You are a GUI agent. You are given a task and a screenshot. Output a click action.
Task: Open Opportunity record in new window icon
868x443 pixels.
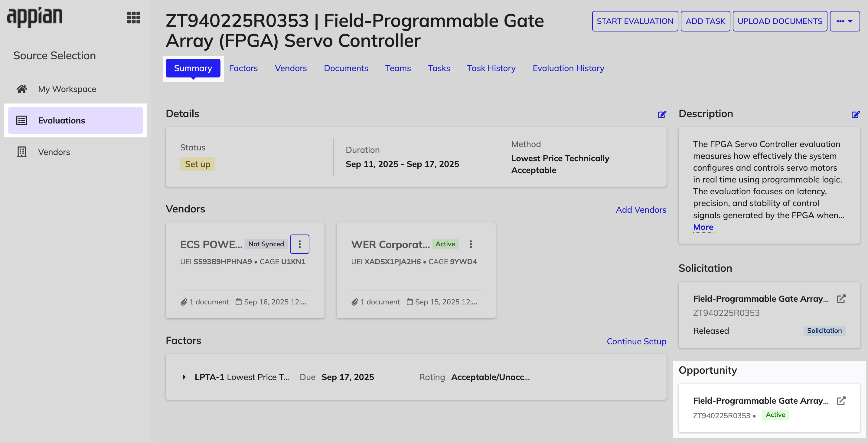point(841,401)
